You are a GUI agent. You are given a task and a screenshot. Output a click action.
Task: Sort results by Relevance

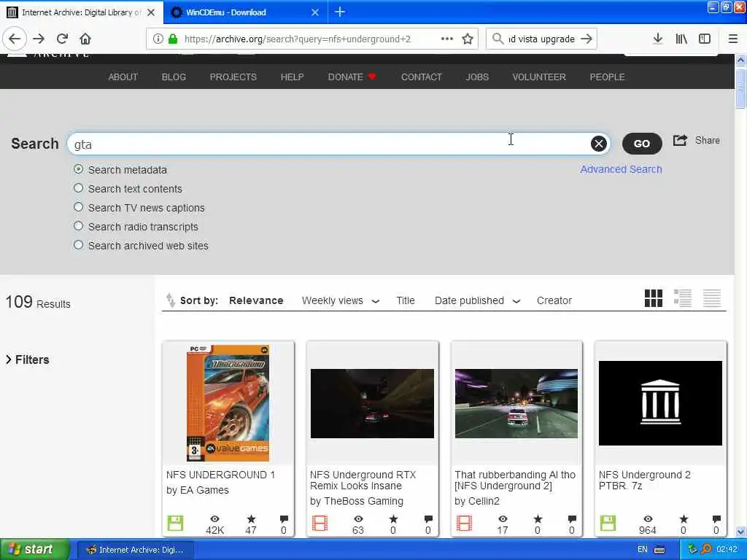click(x=256, y=300)
